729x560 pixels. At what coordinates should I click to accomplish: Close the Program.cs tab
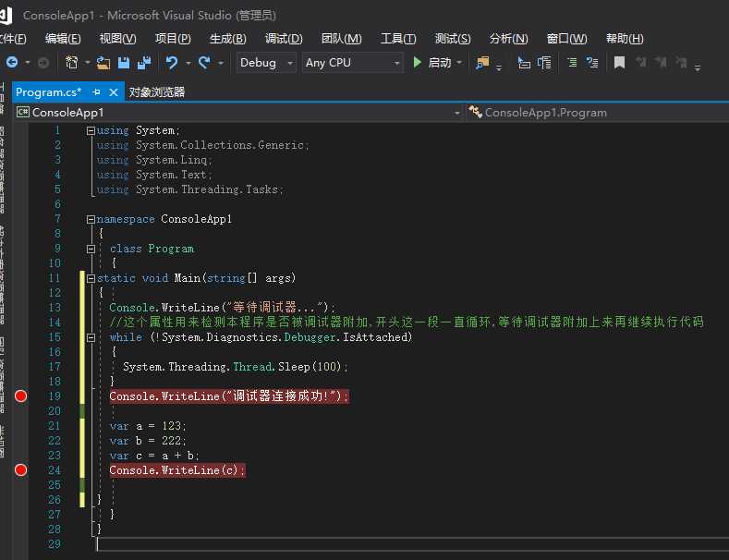(x=114, y=92)
